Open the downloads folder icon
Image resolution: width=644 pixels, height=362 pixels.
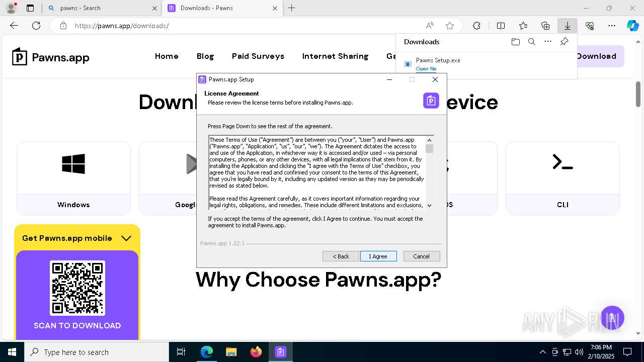click(515, 42)
